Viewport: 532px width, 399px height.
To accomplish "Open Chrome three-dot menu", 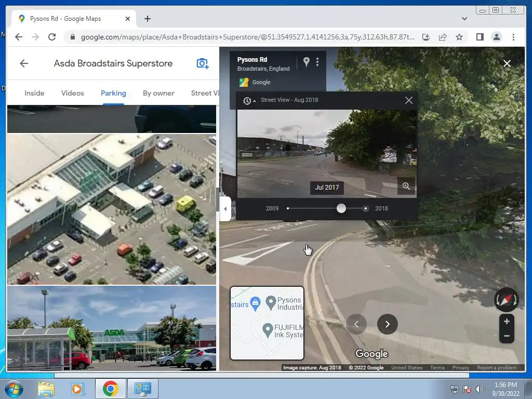I will [513, 37].
